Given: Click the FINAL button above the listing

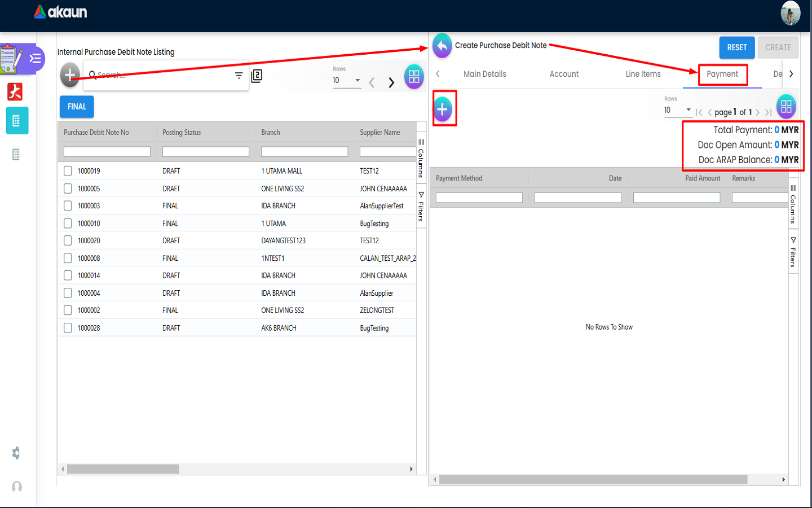Looking at the screenshot, I should [77, 107].
